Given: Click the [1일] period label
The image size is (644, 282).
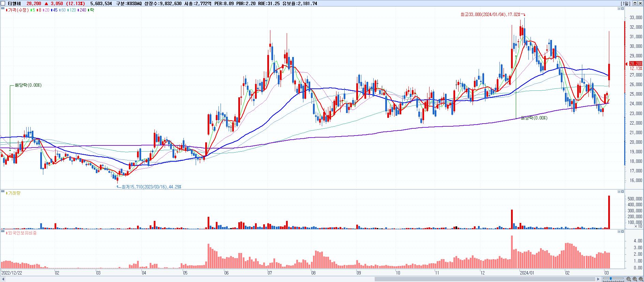Looking at the screenshot, I should click(625, 3).
